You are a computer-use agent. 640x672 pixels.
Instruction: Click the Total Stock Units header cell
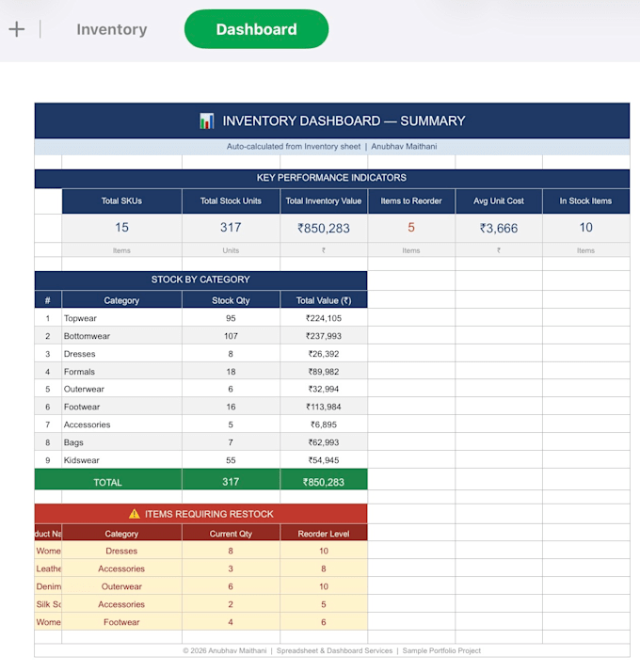coord(231,201)
